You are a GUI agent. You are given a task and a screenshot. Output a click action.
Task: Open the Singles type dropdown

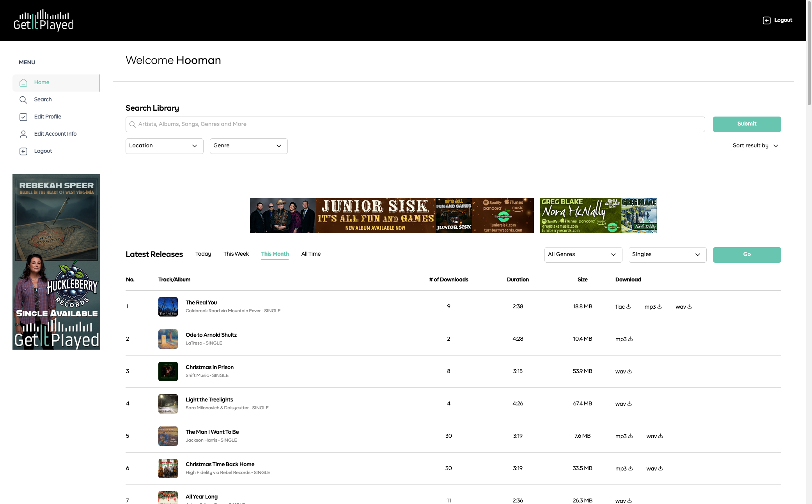[667, 255]
